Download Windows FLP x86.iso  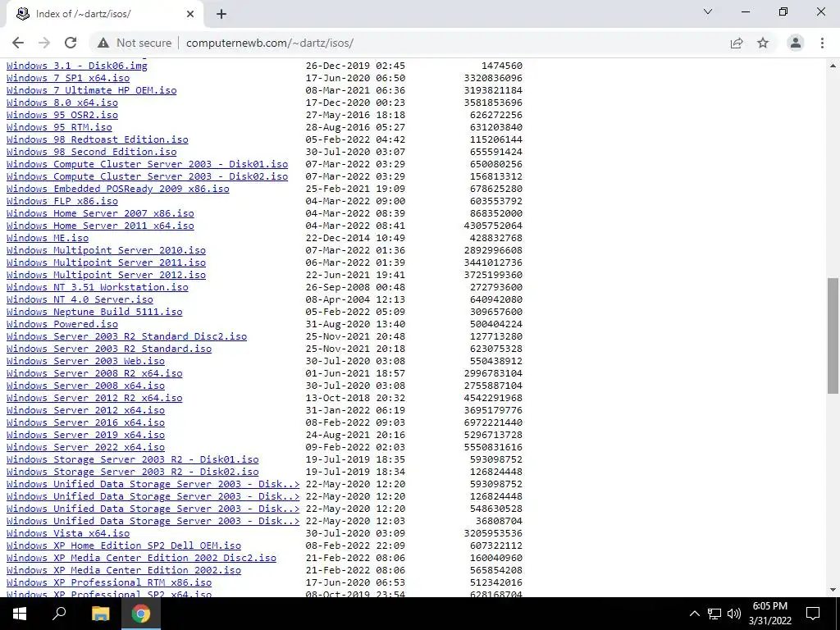pyautogui.click(x=62, y=201)
